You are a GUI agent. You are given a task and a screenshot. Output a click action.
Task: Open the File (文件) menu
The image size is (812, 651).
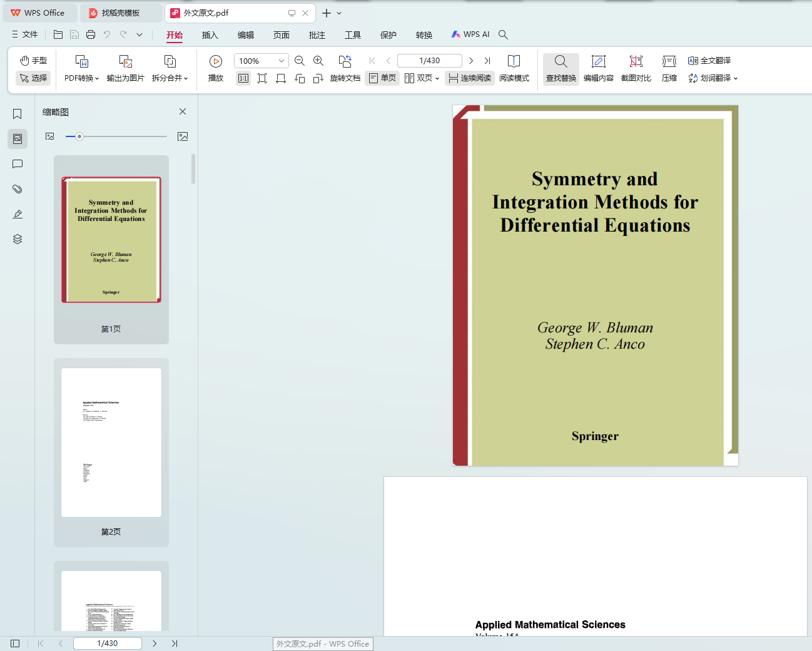click(25, 34)
